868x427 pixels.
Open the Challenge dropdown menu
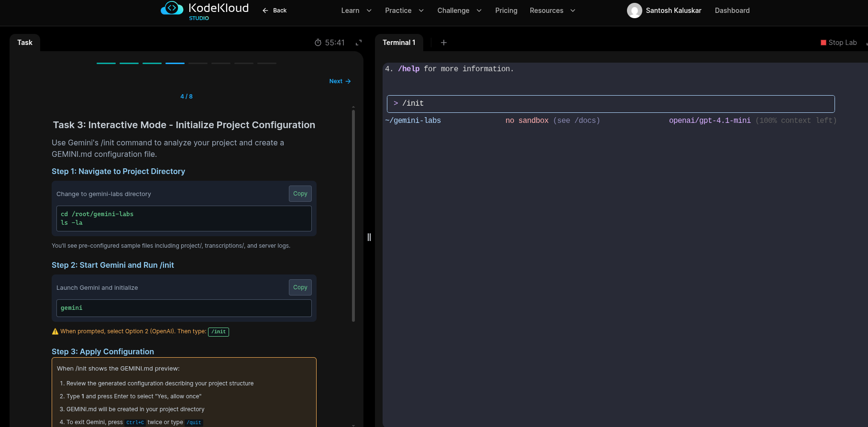click(x=459, y=11)
